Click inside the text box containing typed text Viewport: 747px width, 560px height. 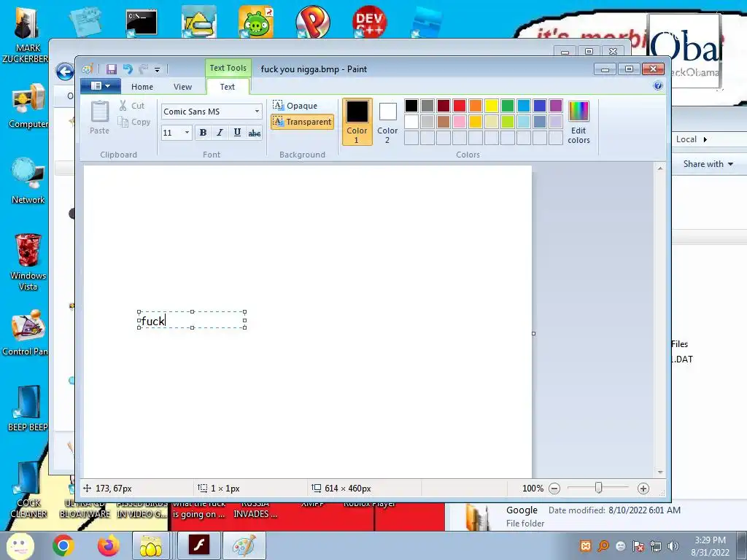click(x=192, y=320)
